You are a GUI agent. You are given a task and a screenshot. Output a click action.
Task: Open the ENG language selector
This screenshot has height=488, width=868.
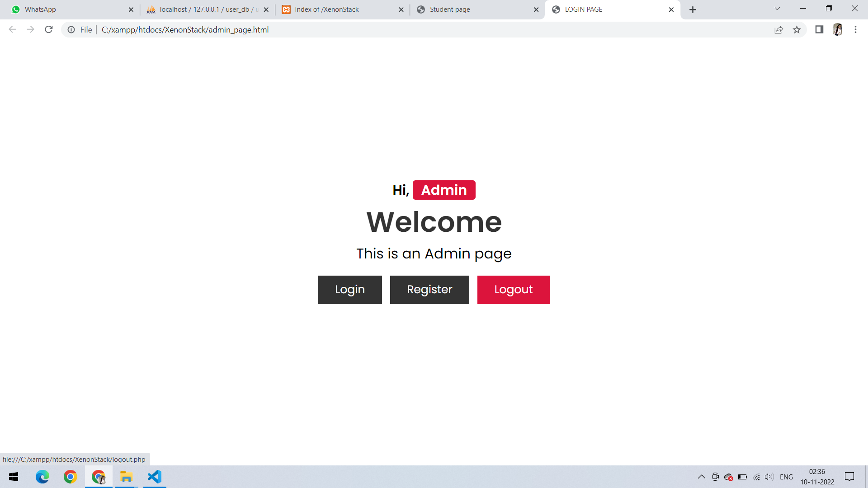[x=787, y=477]
